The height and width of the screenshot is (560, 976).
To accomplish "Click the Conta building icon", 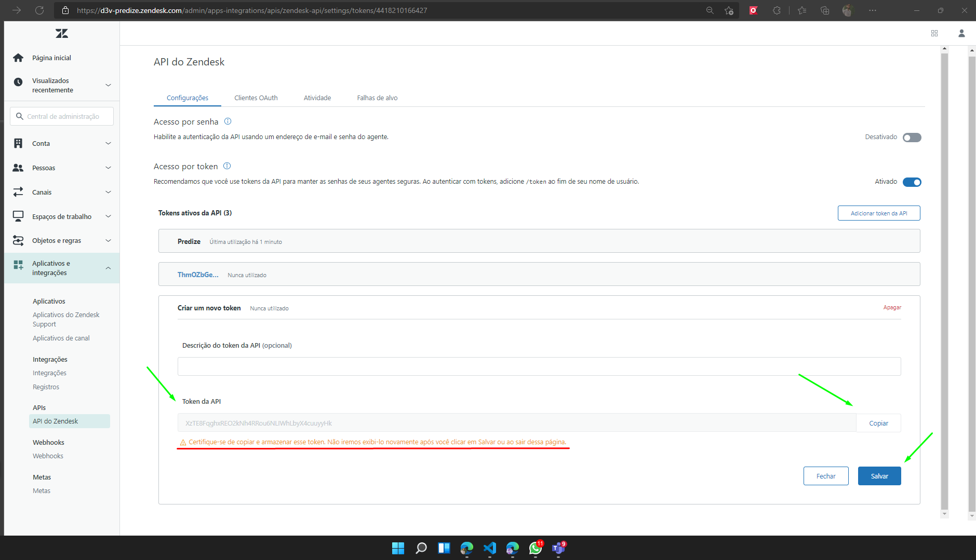I will [x=18, y=143].
